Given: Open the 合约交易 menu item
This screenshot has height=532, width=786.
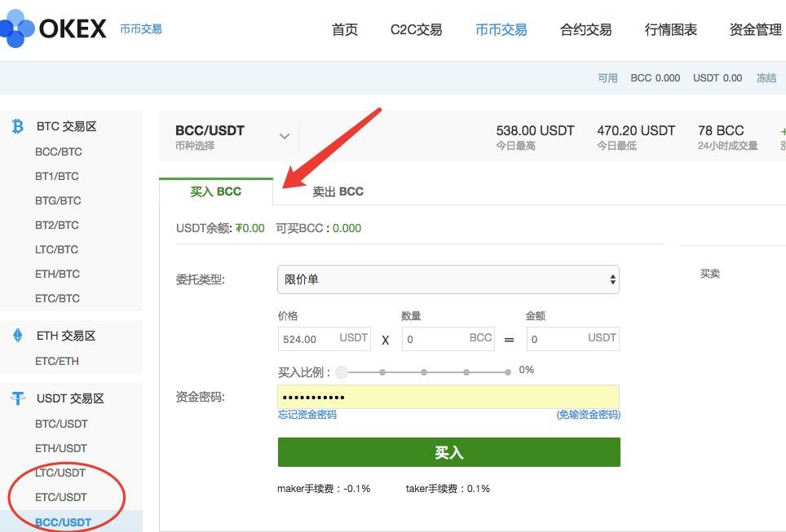Looking at the screenshot, I should [585, 29].
